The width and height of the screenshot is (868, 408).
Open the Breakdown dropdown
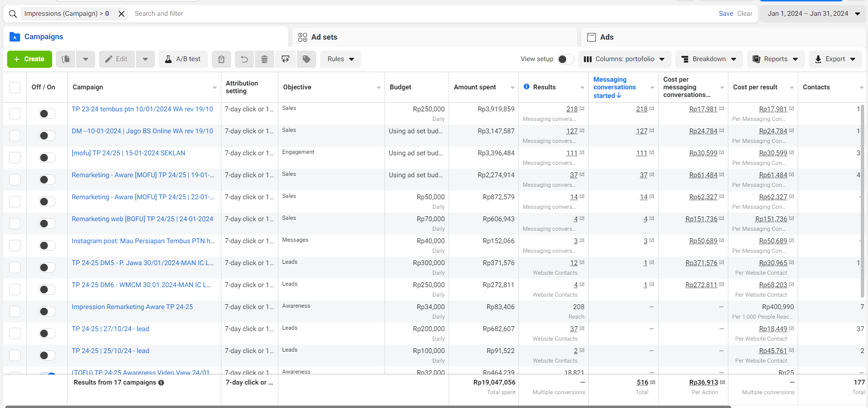coord(709,59)
